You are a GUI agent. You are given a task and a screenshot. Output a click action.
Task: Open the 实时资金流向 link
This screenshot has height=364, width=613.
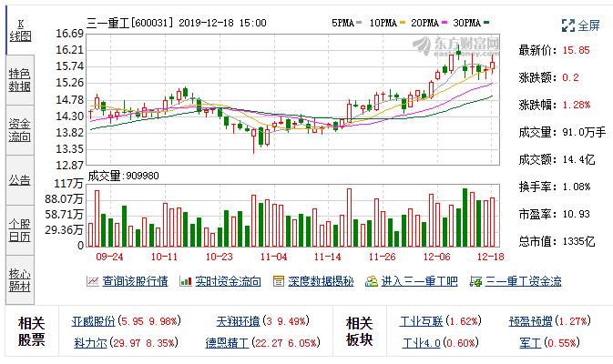point(228,281)
